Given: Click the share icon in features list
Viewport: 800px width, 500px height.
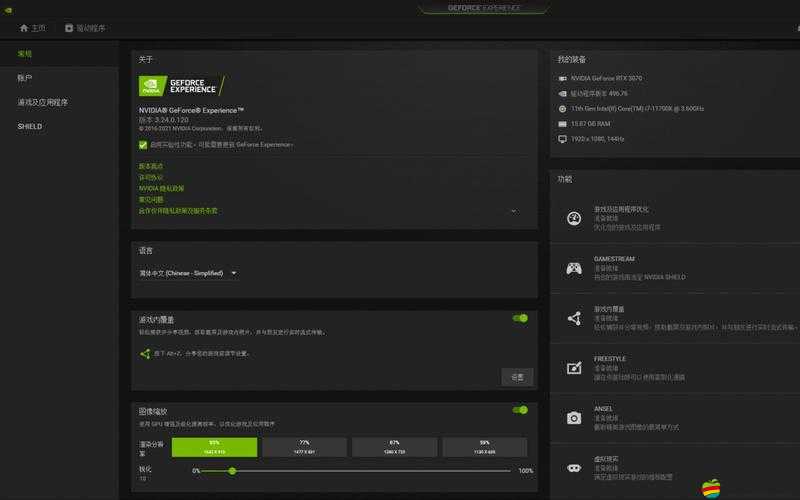Looking at the screenshot, I should [x=574, y=318].
